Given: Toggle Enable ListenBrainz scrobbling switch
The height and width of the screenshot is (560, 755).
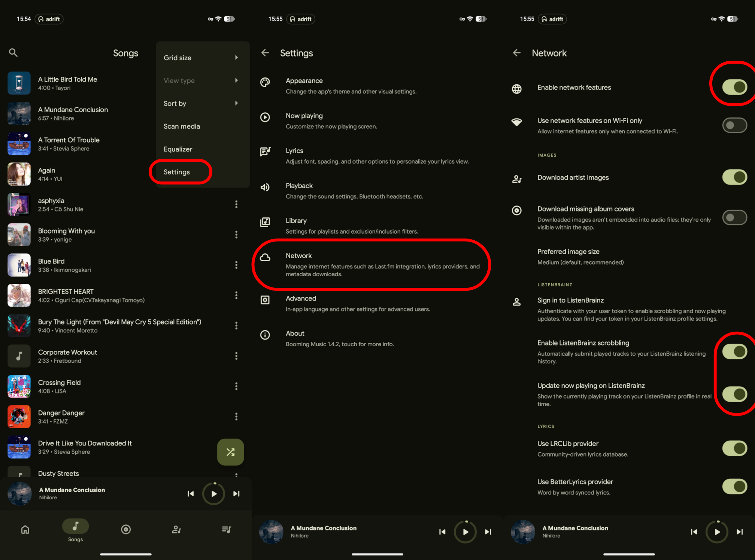Looking at the screenshot, I should click(x=735, y=351).
